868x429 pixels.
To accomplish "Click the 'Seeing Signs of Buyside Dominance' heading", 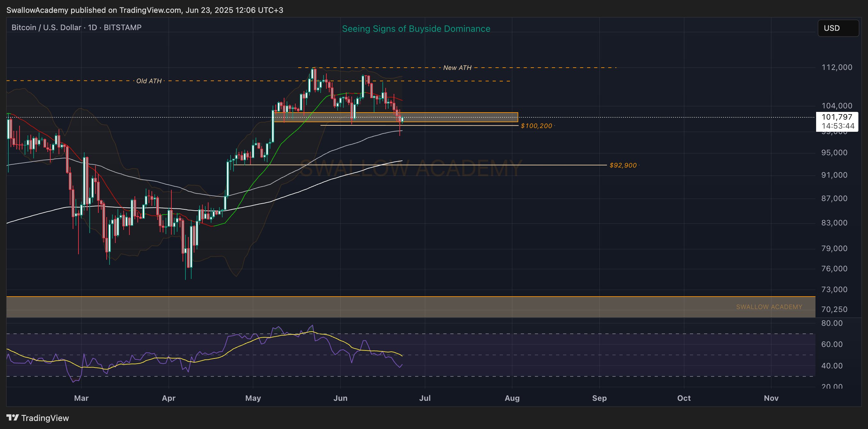I will pyautogui.click(x=416, y=29).
